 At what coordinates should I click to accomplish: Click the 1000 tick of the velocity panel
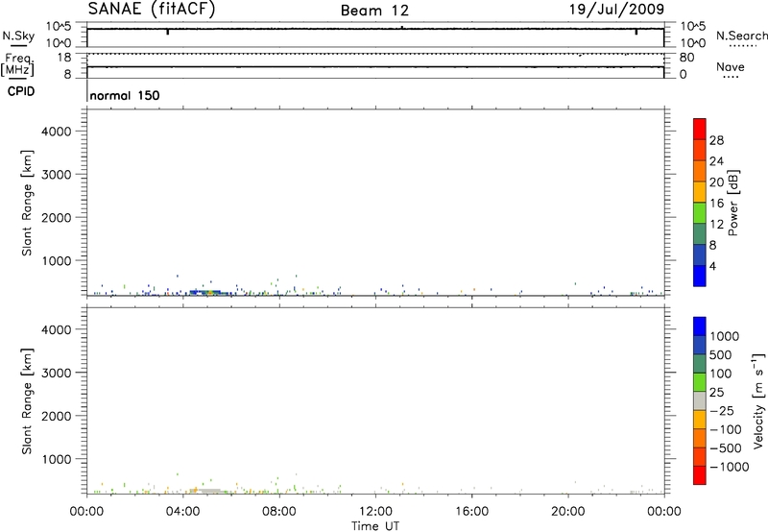(x=56, y=459)
